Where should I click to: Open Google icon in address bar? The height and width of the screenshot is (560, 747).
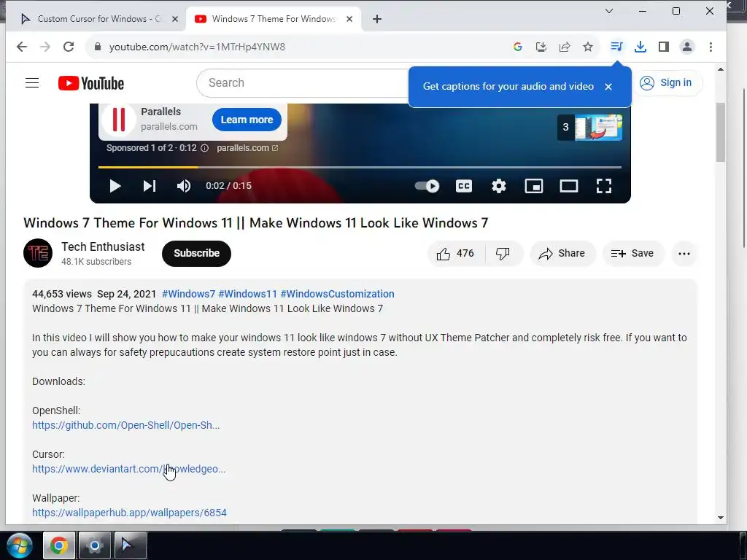(518, 47)
